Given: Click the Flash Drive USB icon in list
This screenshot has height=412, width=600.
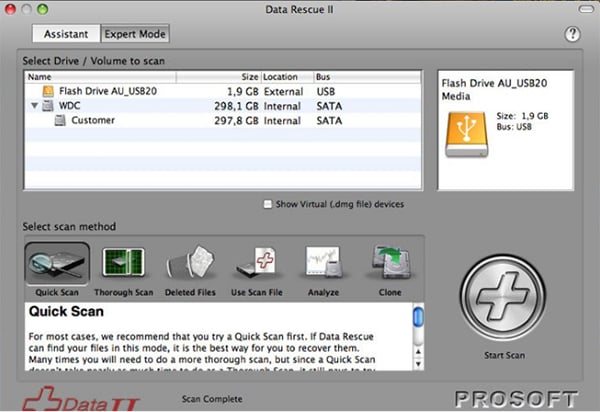Looking at the screenshot, I should 48,91.
